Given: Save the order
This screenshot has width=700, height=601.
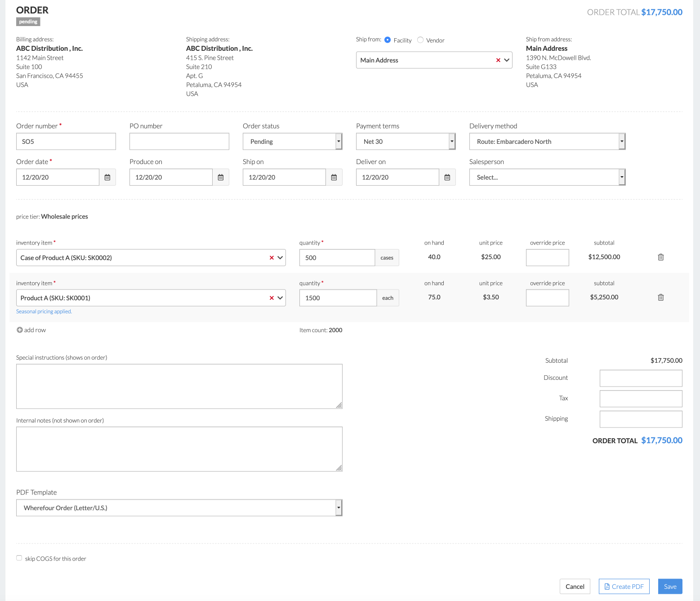Looking at the screenshot, I should [x=670, y=587].
